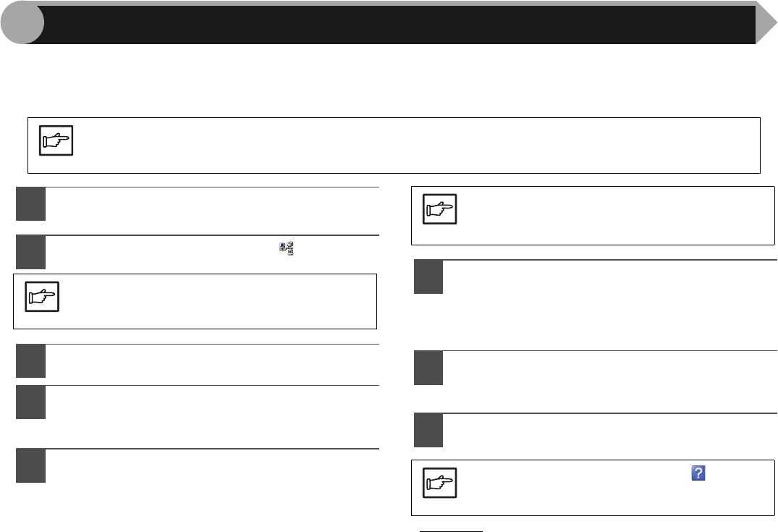This screenshot has width=778, height=532.
Task: Click the pointing-hand icon in the right column's upper note
Action: (439, 209)
